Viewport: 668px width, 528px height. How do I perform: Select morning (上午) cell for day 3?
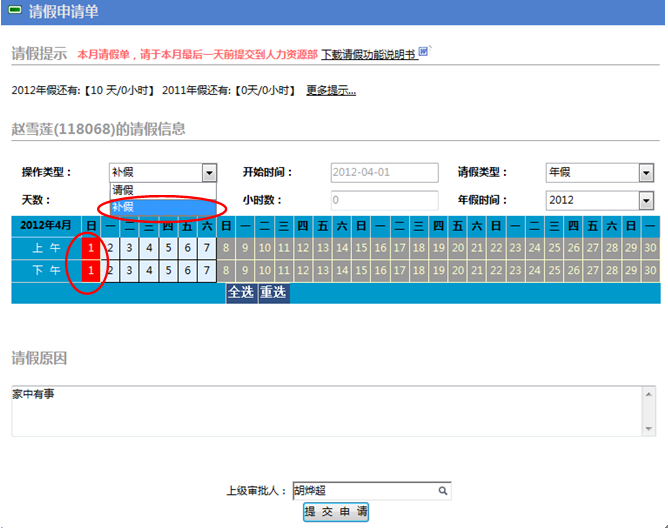tap(130, 248)
